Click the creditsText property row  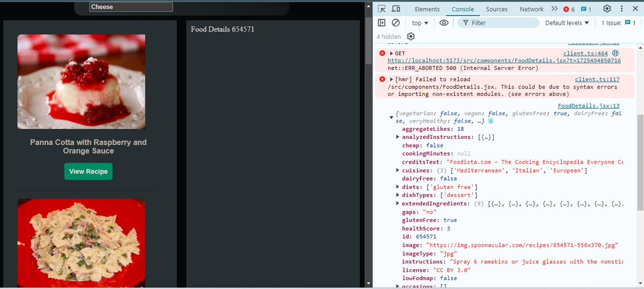[513, 162]
